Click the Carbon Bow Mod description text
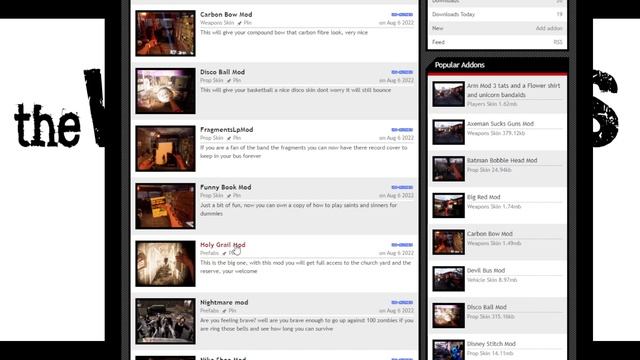640x360 pixels. pyautogui.click(x=284, y=33)
